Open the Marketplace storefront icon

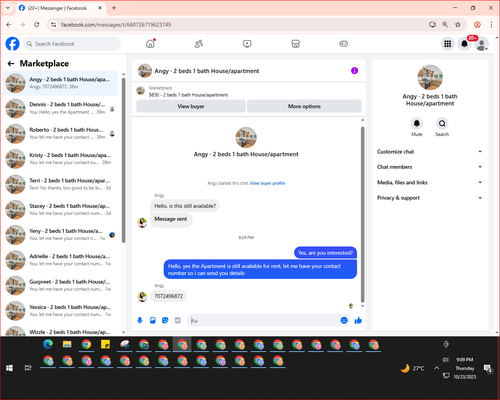(295, 44)
